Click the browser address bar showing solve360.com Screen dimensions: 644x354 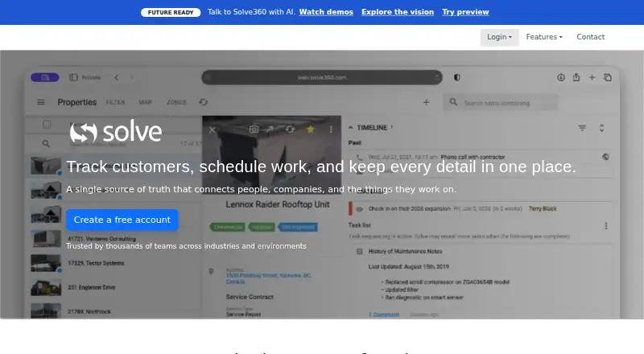point(322,77)
